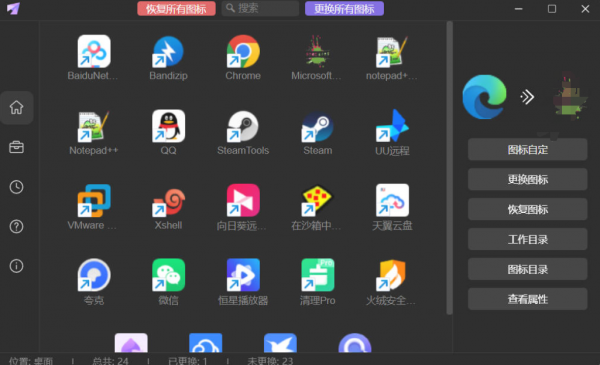Select the 清理Pro icon
Image resolution: width=600 pixels, height=365 pixels.
317,275
